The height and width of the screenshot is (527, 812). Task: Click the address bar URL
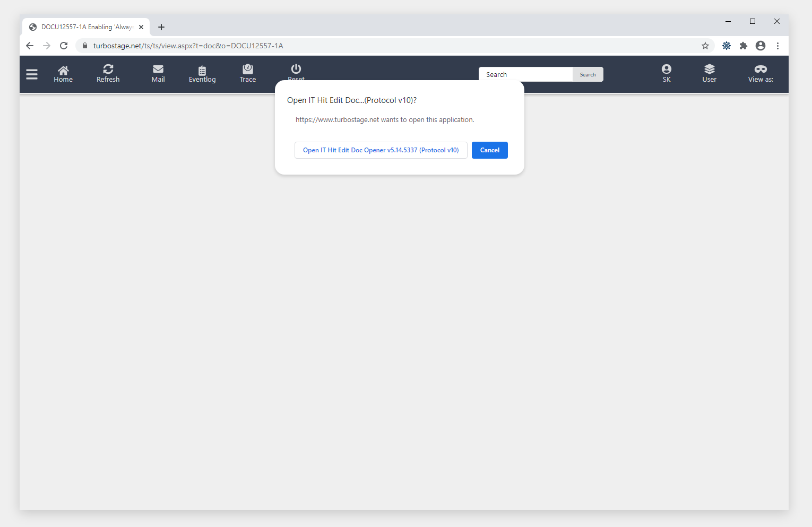188,46
